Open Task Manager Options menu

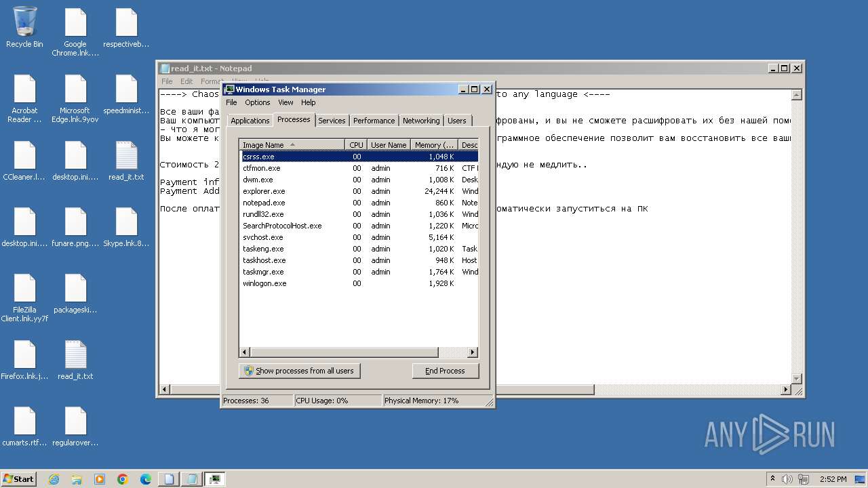point(258,102)
